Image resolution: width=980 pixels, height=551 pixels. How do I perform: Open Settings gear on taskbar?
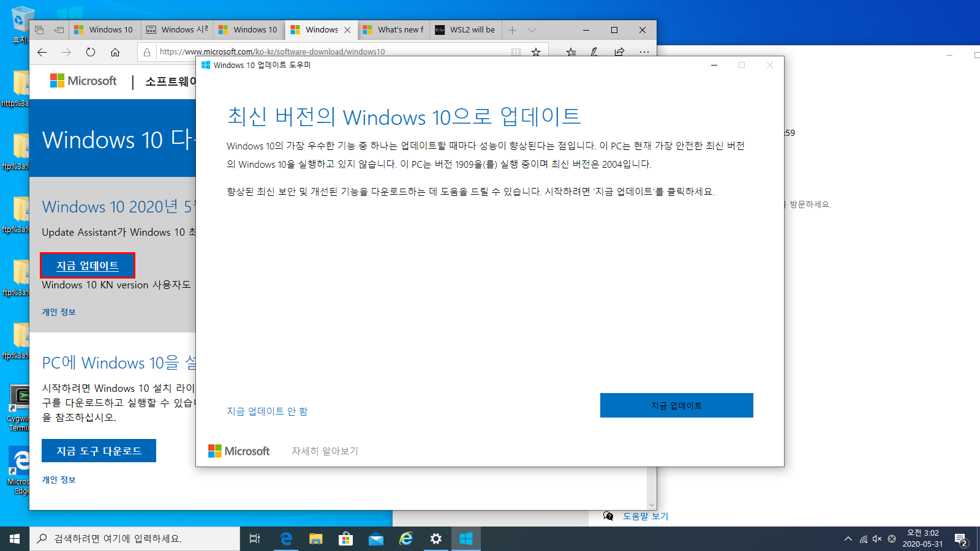point(435,539)
